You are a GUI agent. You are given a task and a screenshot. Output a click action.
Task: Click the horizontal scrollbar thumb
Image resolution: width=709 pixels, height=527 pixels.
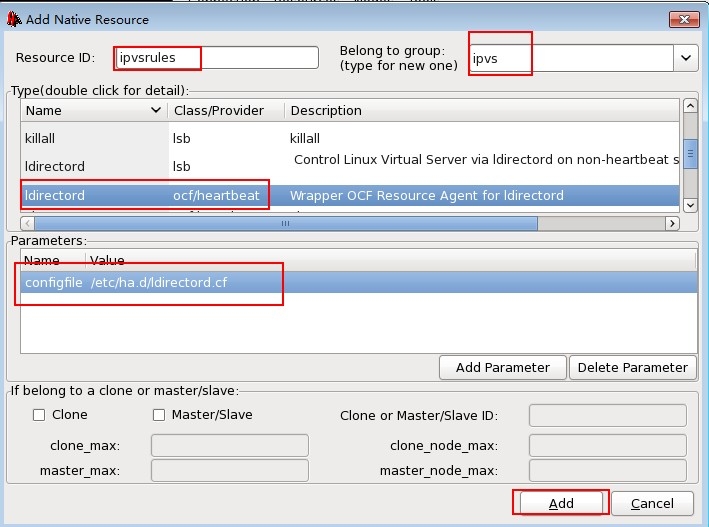pos(286,223)
